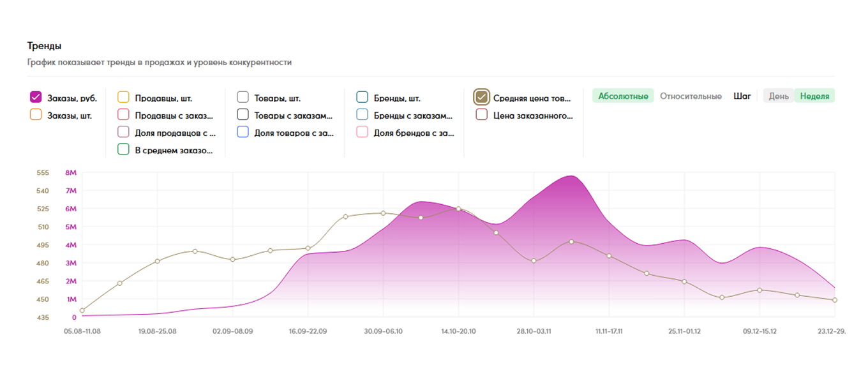Viewport: 868px width, 374px height.
Task: Switch to «Относительные» values mode
Action: click(x=691, y=96)
